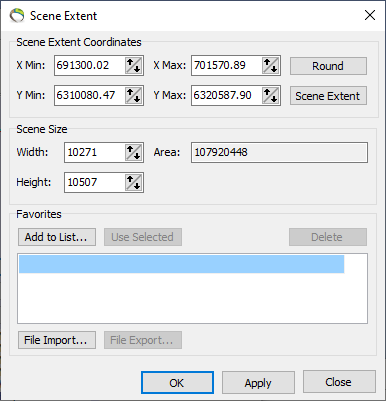386x401 pixels.
Task: Click the Area value field
Action: point(279,153)
